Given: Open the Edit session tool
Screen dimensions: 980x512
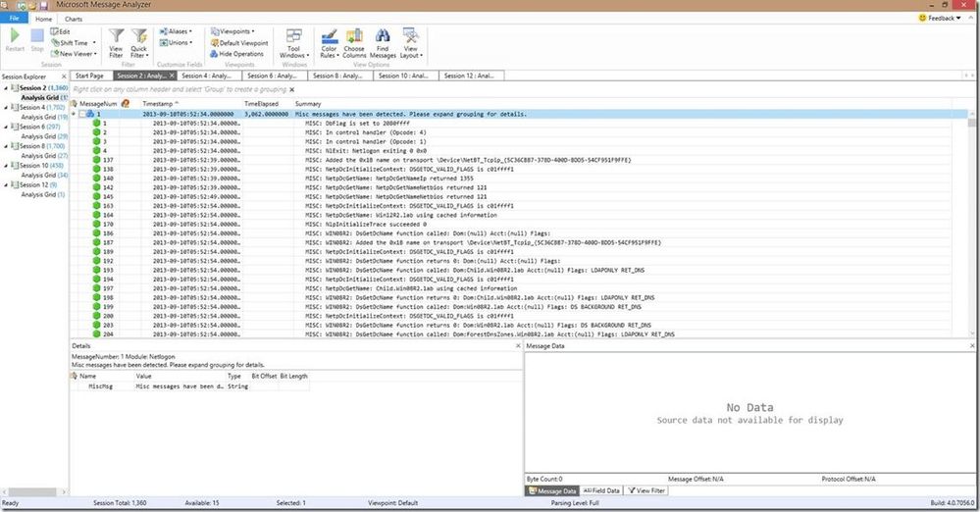Looking at the screenshot, I should [61, 31].
